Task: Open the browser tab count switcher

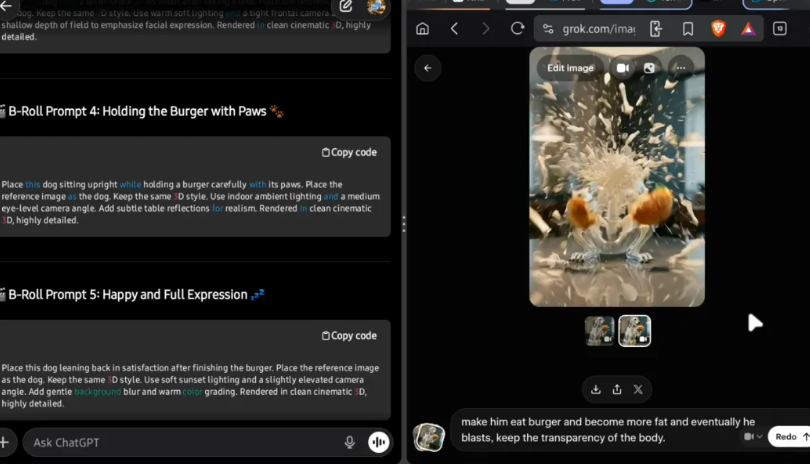Action: point(779,29)
